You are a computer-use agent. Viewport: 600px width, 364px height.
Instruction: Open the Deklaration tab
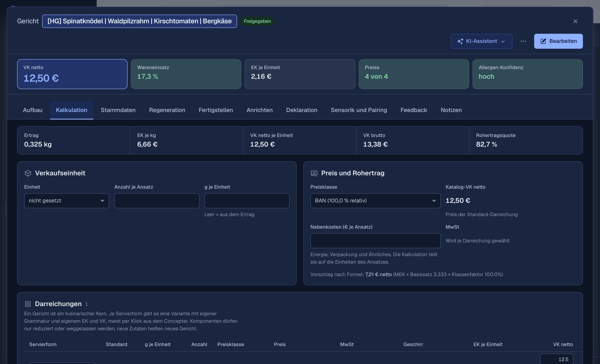click(x=302, y=110)
